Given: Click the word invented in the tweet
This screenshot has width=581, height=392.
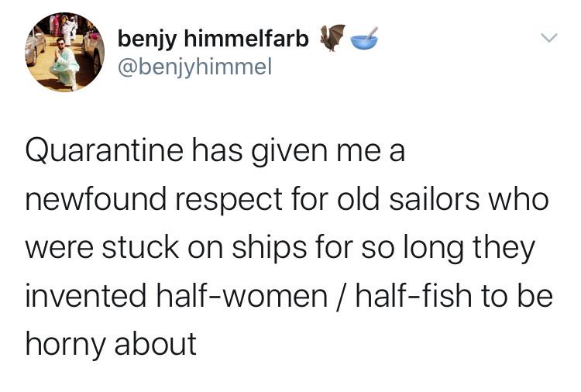Looking at the screenshot, I should pos(86,296).
